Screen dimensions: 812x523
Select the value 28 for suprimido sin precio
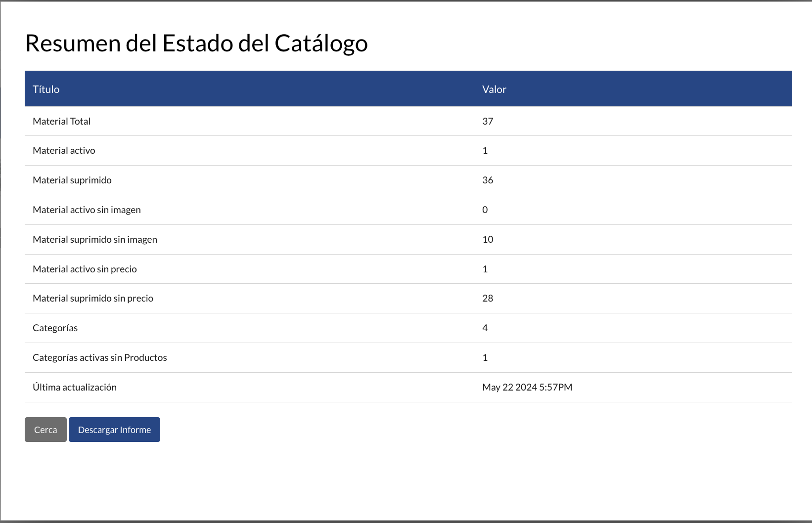click(x=488, y=298)
